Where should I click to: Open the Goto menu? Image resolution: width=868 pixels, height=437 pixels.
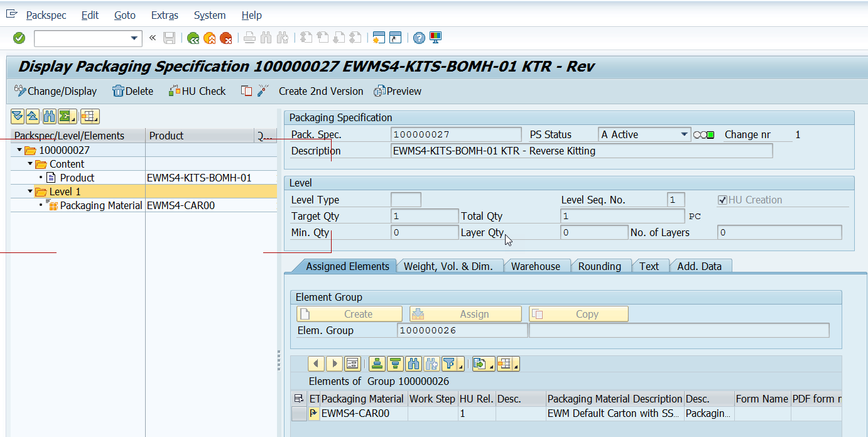pos(125,15)
